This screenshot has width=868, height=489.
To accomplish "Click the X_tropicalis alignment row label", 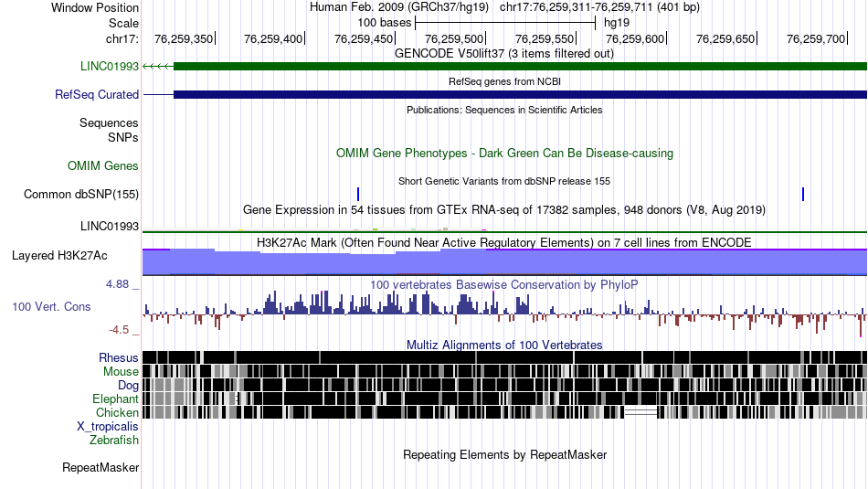I will coord(108,427).
